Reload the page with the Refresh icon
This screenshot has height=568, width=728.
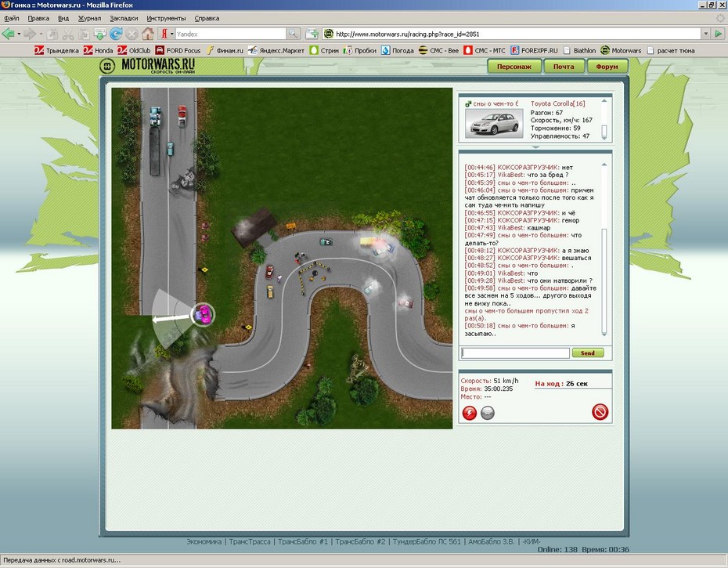116,34
